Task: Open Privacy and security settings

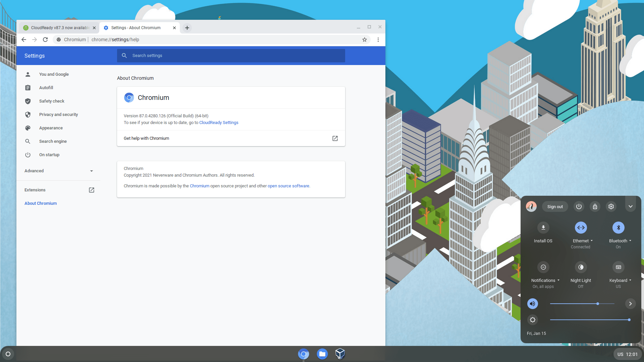Action: [x=58, y=115]
